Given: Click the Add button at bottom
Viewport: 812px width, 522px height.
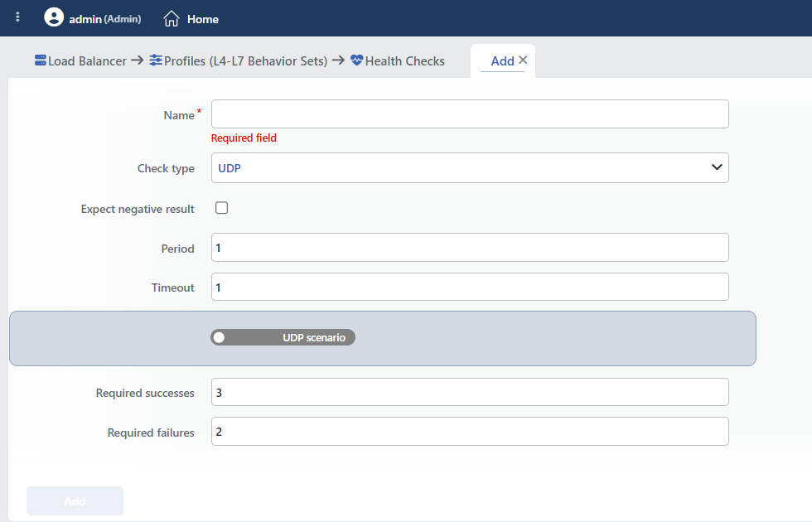Looking at the screenshot, I should point(75,500).
